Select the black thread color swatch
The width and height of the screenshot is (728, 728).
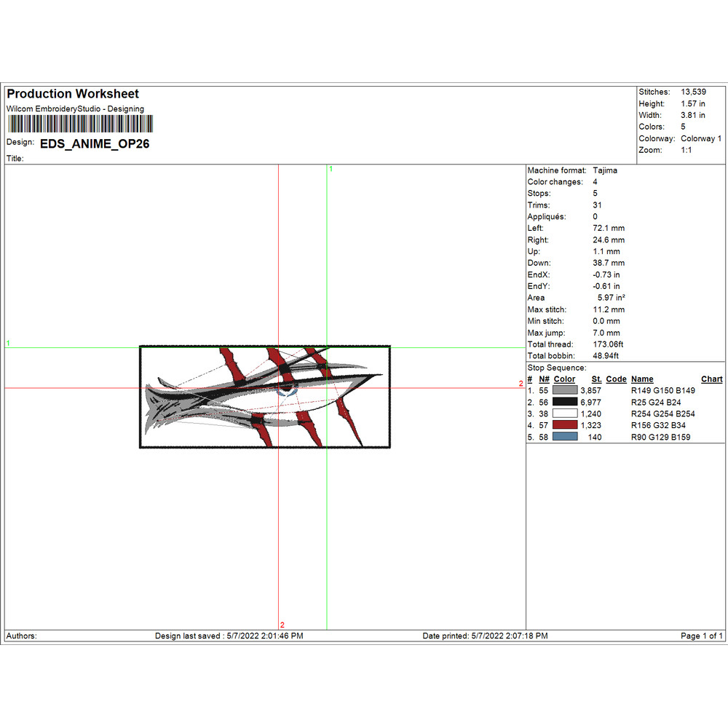tap(565, 402)
